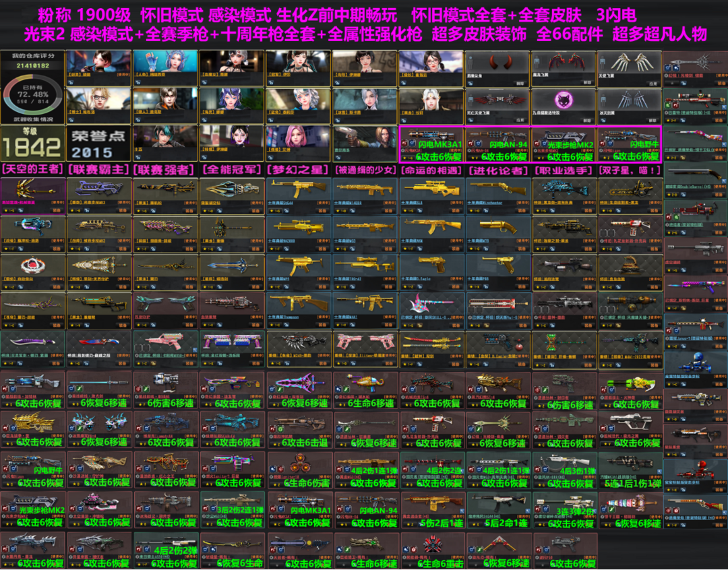The height and width of the screenshot is (570, 728).
Task: Click the red spider robot weapon icon
Action: click(x=695, y=470)
